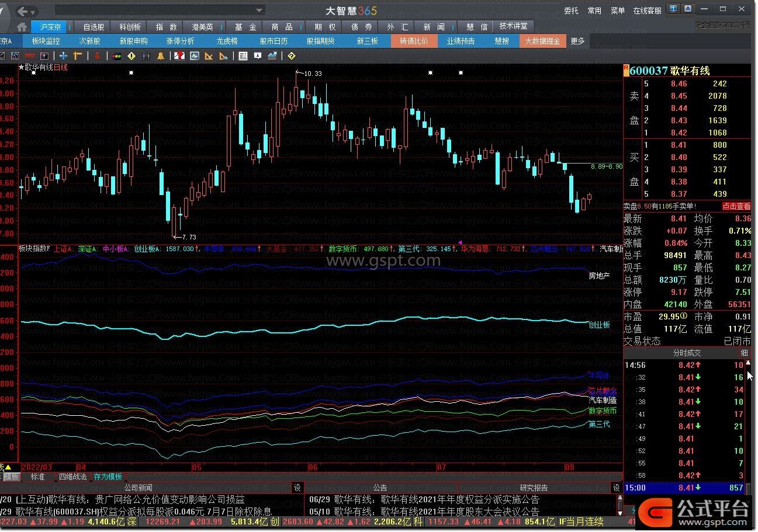
Task: Click the 细 detail button in 分时成交
Action: click(x=744, y=353)
